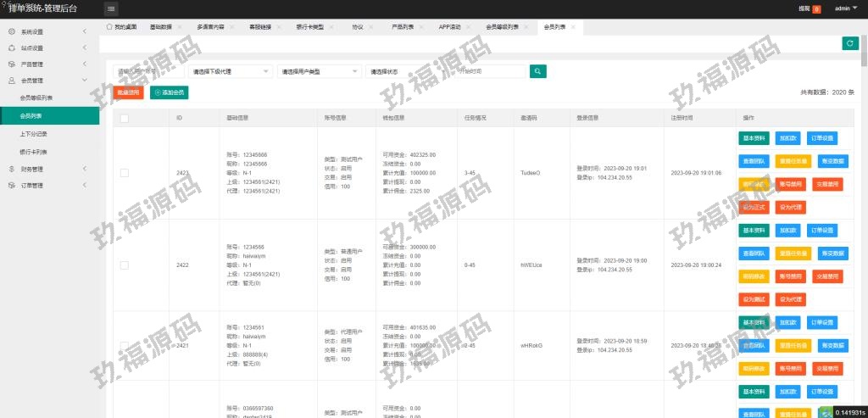Check the box for member ID 2422
The image size is (868, 418).
click(x=124, y=265)
